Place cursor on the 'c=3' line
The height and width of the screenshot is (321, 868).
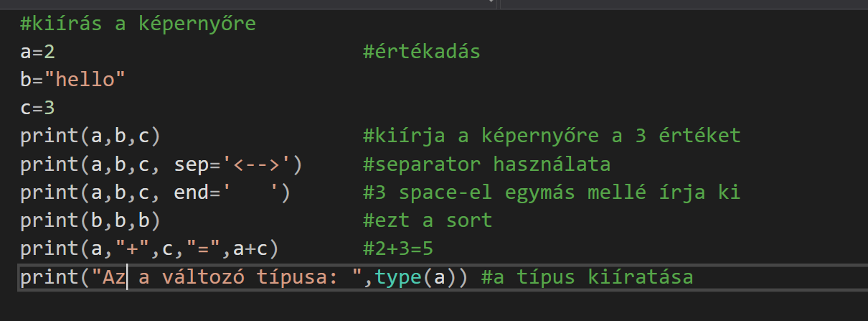[x=37, y=108]
